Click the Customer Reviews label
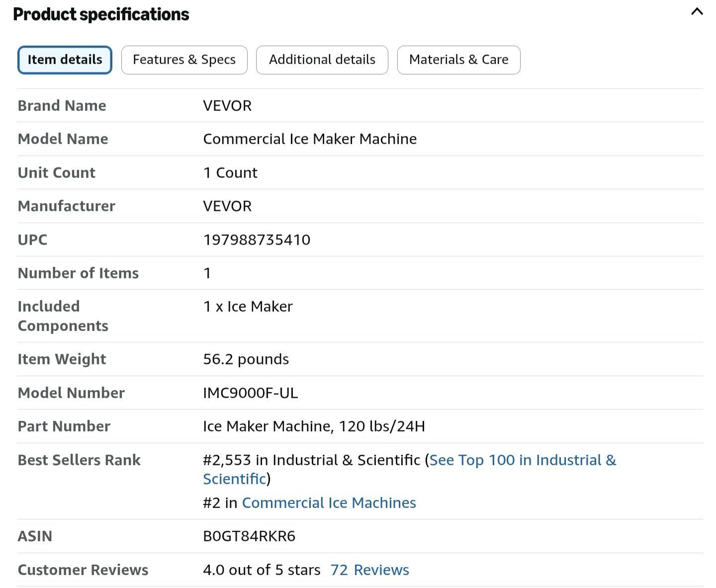Image resolution: width=716 pixels, height=588 pixels. [x=83, y=570]
